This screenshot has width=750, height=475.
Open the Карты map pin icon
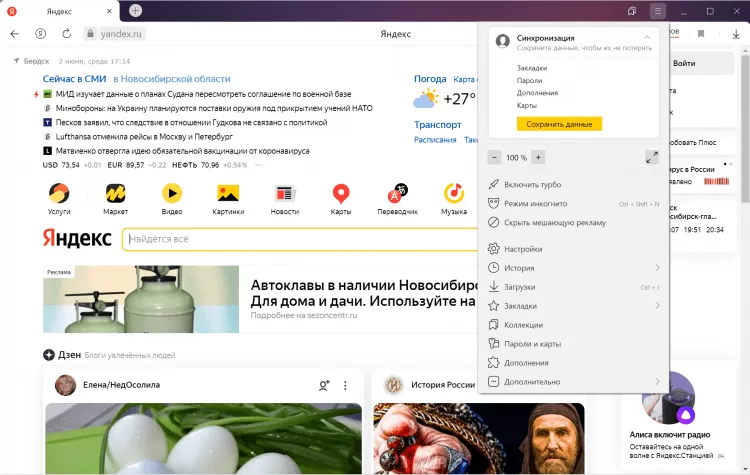pos(341,194)
